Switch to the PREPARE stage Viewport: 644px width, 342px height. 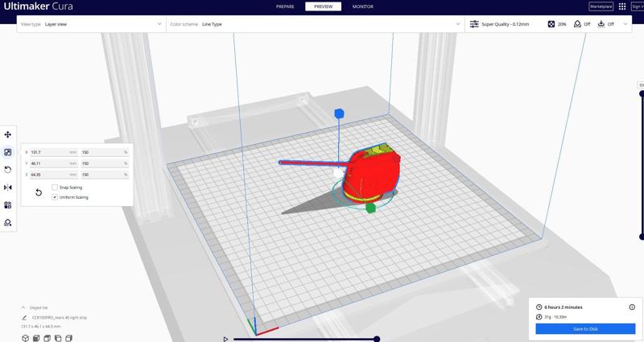285,6
